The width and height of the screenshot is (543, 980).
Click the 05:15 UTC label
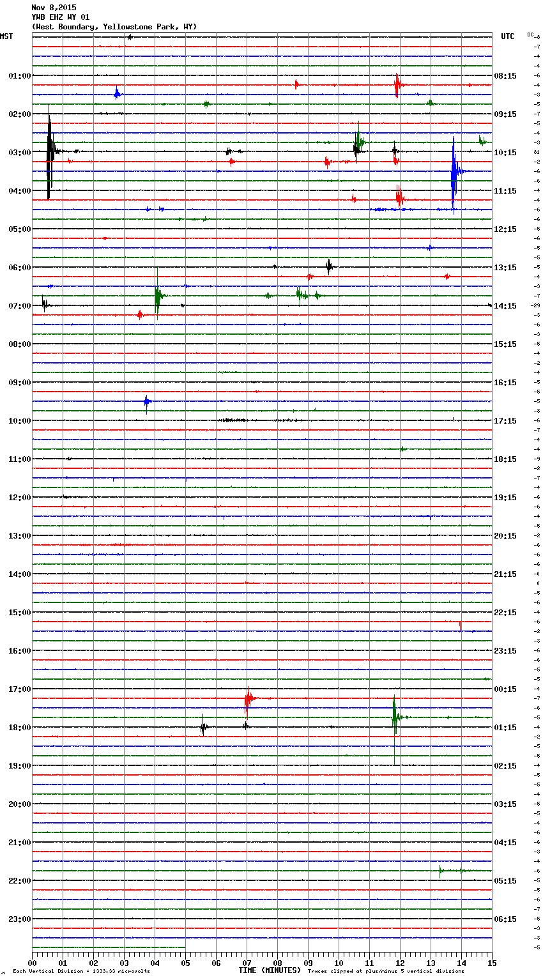[x=505, y=880]
